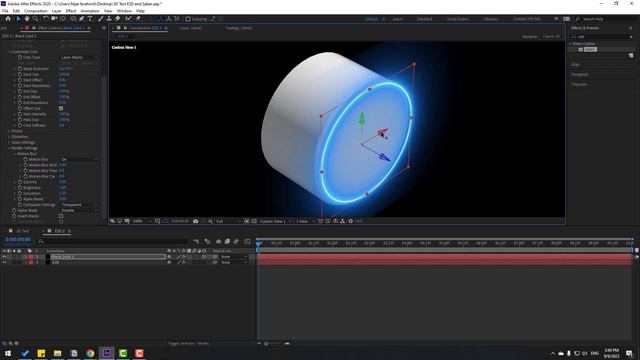Open the Motion Blur On dropdown
640x360 pixels.
(x=79, y=159)
